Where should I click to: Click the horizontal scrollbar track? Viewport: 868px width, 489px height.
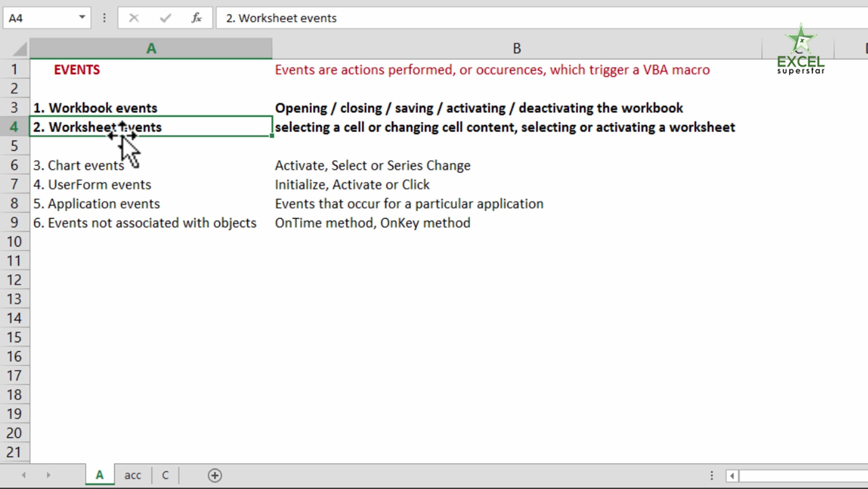point(803,475)
